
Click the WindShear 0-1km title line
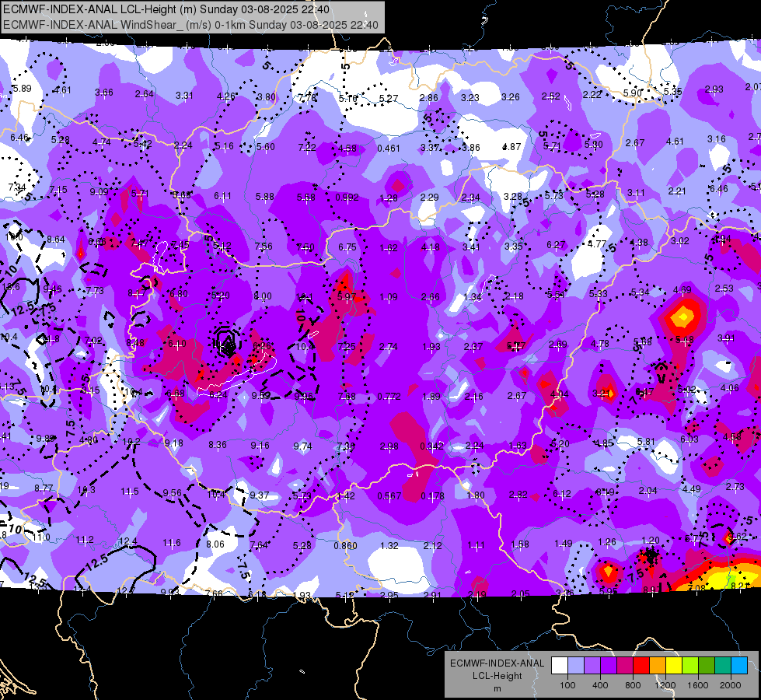(190, 25)
